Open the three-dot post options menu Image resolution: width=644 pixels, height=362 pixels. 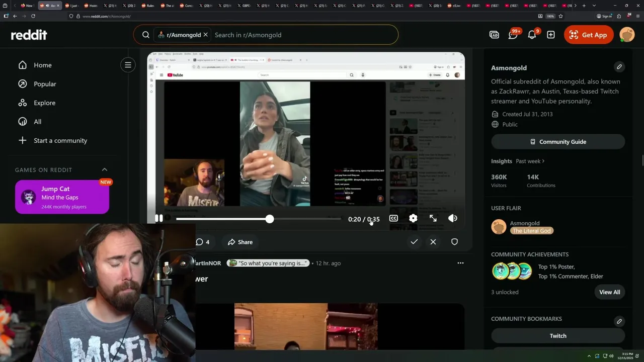pos(460,263)
